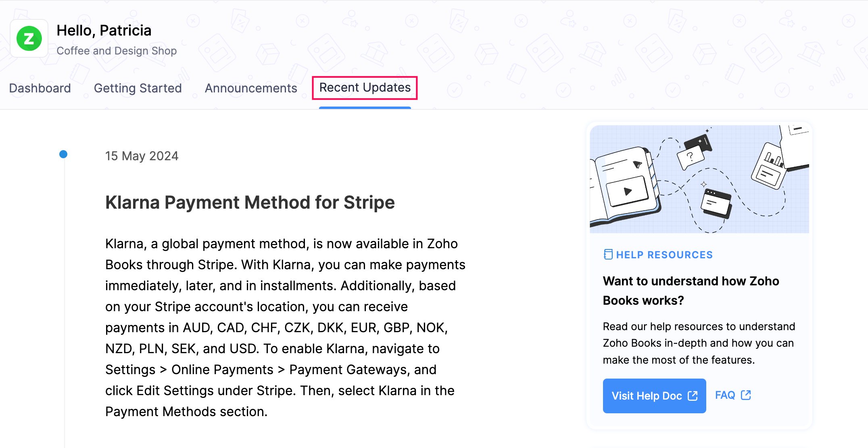
Task: Click the Coffee and Design Shop organization name
Action: (117, 51)
